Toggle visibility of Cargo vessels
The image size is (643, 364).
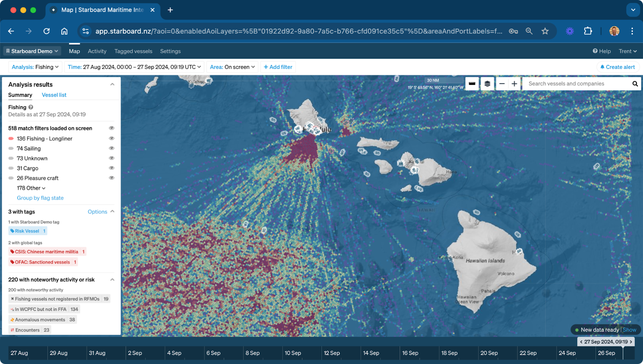tap(112, 168)
